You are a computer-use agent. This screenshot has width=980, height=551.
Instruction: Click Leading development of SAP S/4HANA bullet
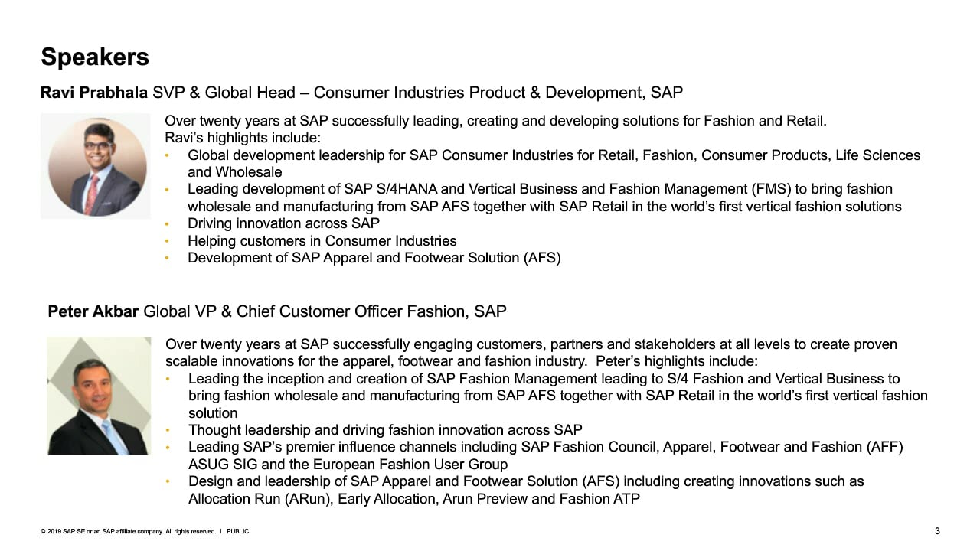[x=544, y=197]
